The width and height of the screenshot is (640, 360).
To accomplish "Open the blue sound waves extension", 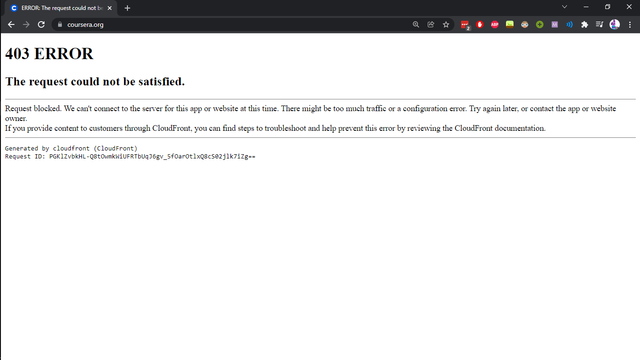I will 569,24.
